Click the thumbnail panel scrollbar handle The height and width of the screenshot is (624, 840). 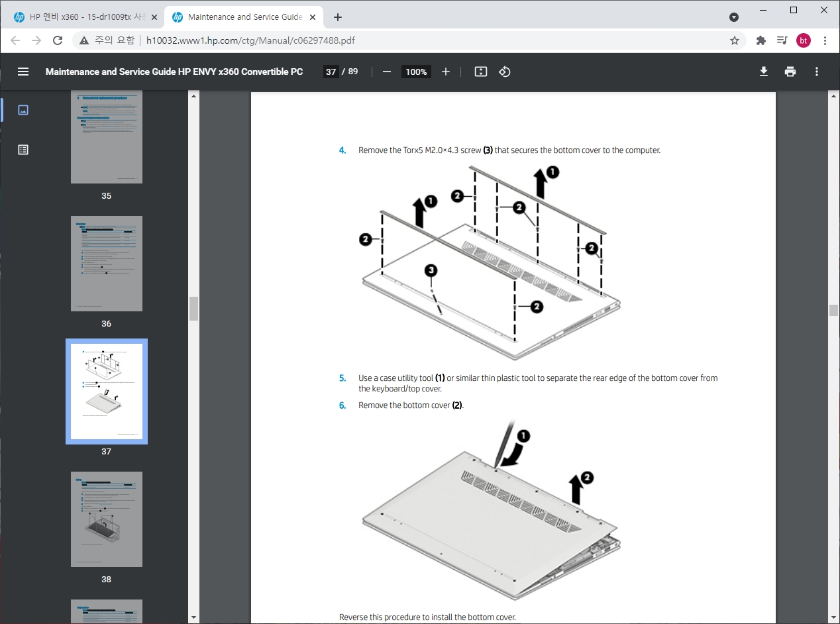point(193,308)
